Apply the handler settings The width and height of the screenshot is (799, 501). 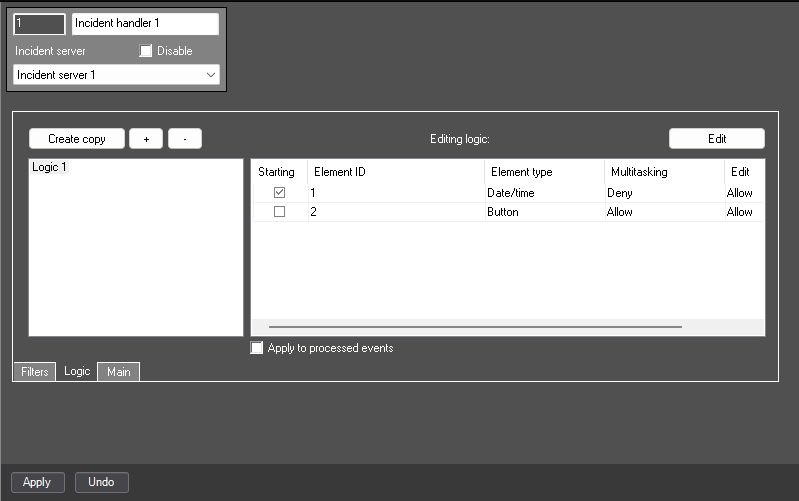click(x=38, y=482)
